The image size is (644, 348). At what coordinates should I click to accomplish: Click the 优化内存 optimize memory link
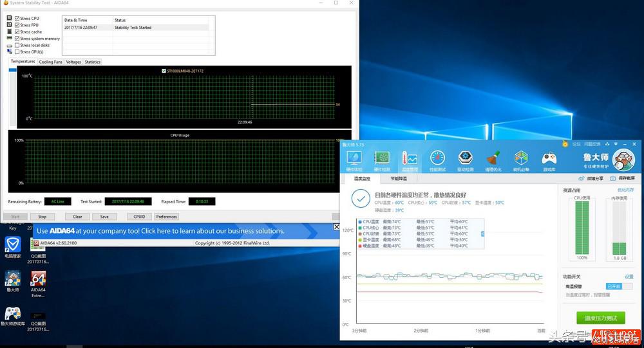625,190
